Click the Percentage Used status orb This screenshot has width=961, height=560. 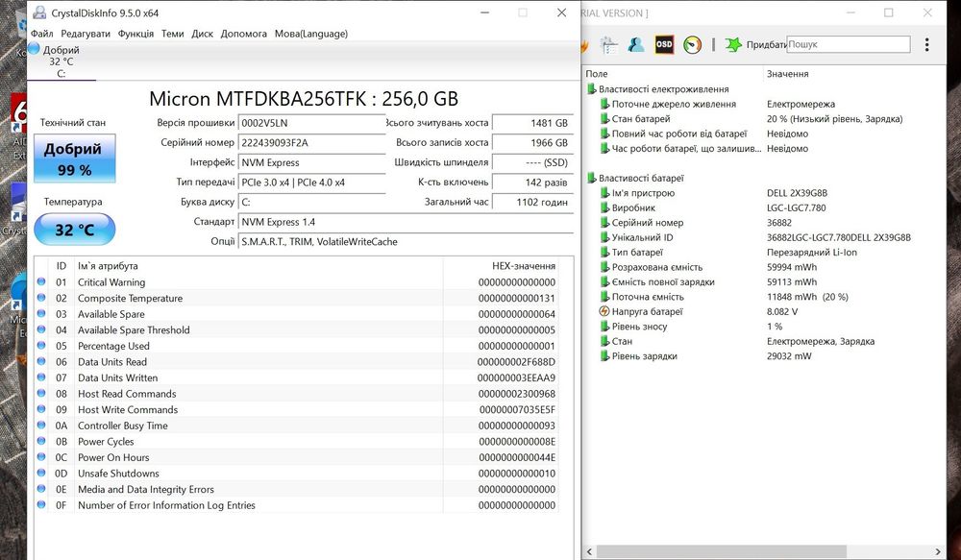pos(41,346)
